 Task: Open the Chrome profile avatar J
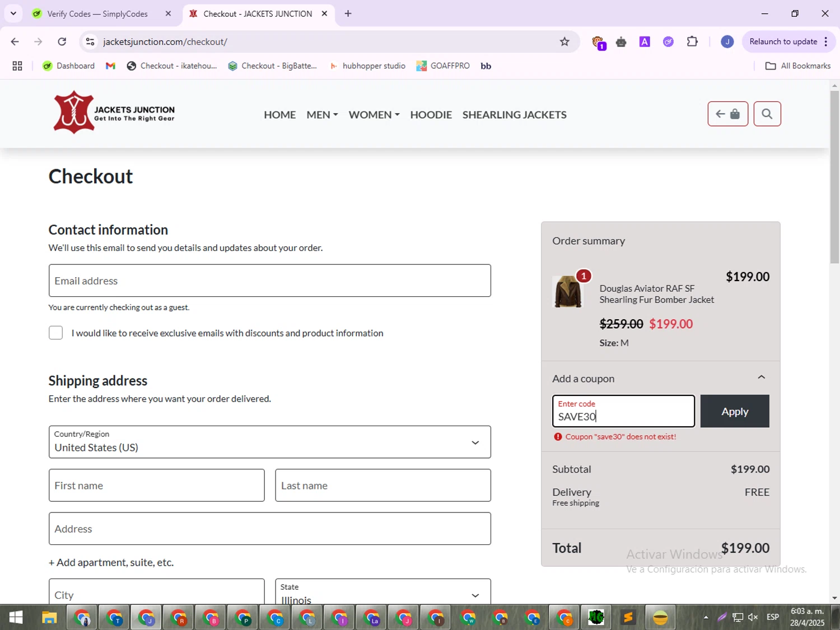(x=727, y=41)
